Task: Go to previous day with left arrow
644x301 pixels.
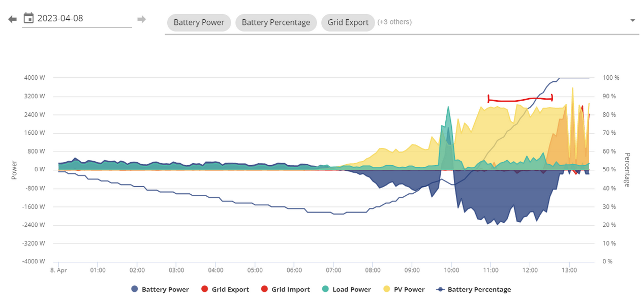Action: pos(13,19)
